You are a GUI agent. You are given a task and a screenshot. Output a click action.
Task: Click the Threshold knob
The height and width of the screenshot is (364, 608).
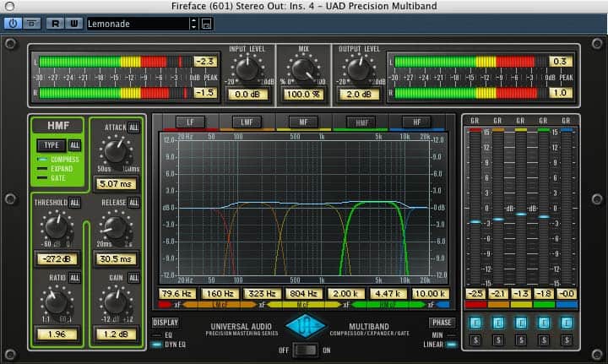click(57, 227)
